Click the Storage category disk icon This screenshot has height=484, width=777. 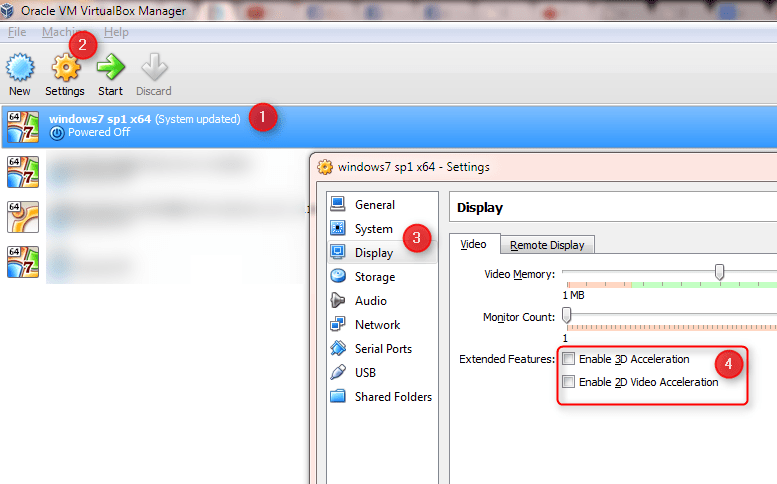point(338,276)
